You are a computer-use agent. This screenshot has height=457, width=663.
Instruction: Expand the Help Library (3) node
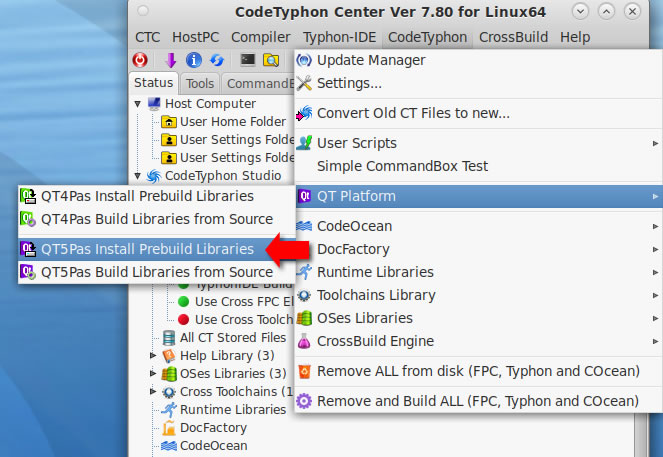point(153,356)
